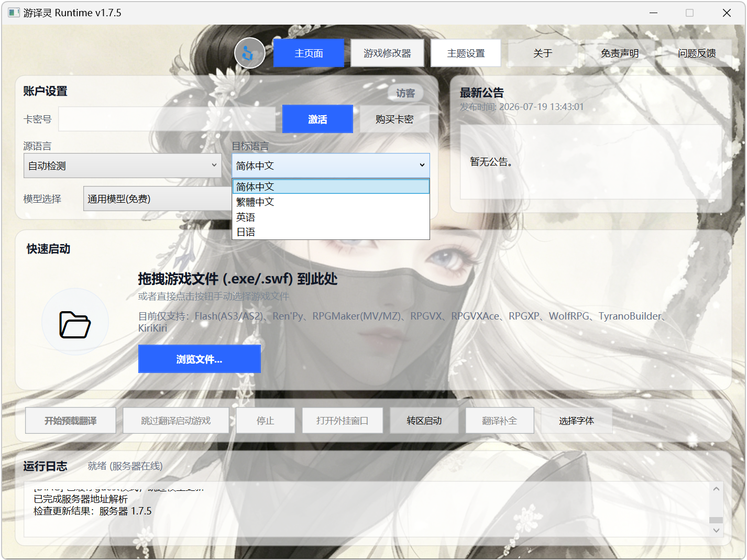The image size is (747, 560).
Task: Collapse the 目标语言 dropdown showing 简体中文
Action: click(x=331, y=166)
